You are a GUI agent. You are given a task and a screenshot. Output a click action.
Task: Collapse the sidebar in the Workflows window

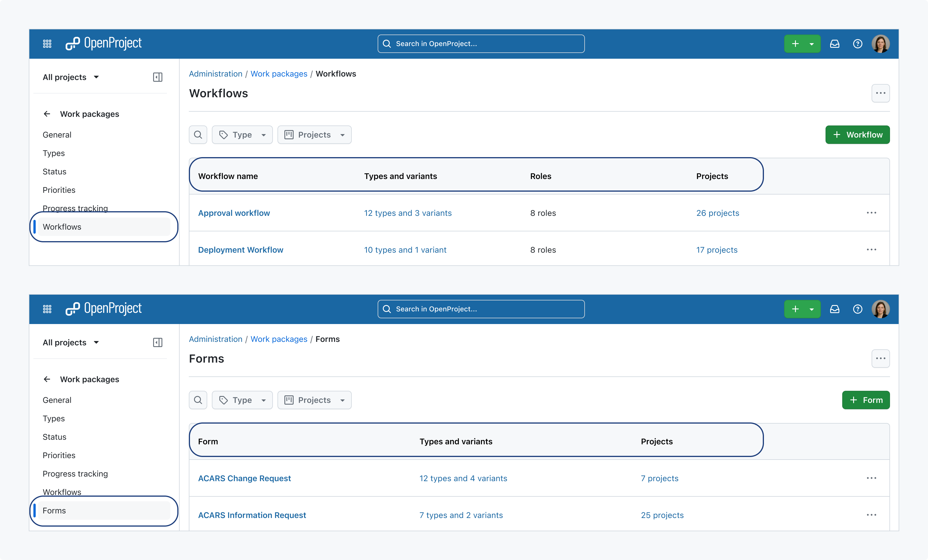pos(158,77)
